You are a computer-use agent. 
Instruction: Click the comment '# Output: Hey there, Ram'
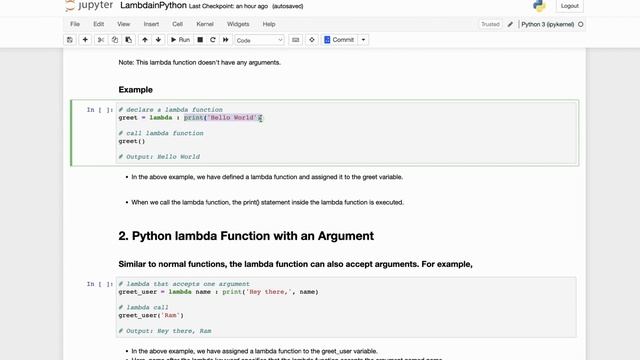(x=165, y=331)
